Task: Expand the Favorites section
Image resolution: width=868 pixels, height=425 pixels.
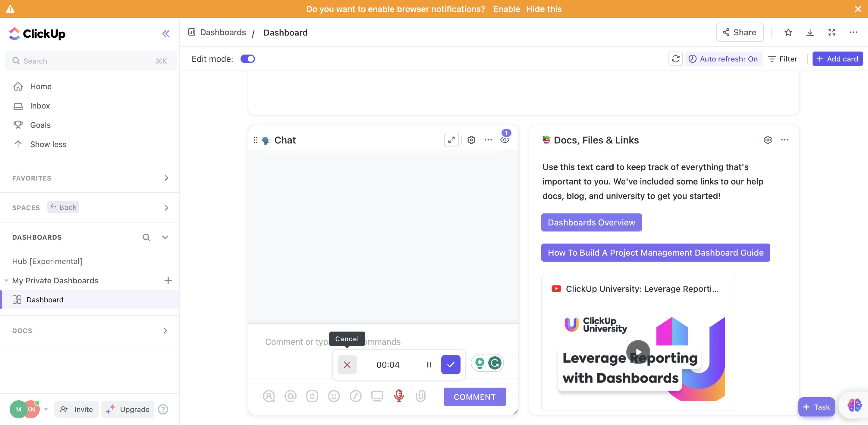Action: tap(166, 178)
